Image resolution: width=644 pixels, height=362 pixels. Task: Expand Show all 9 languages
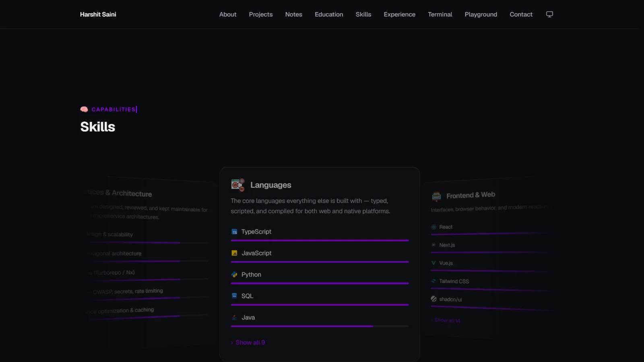(x=248, y=343)
